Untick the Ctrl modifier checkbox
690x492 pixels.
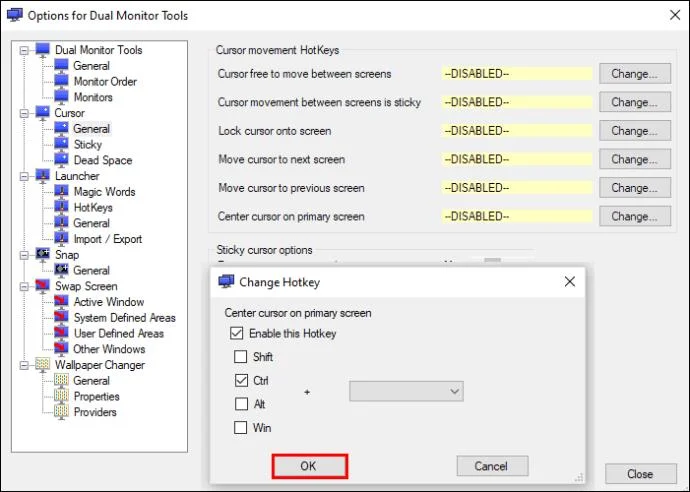pyautogui.click(x=241, y=380)
